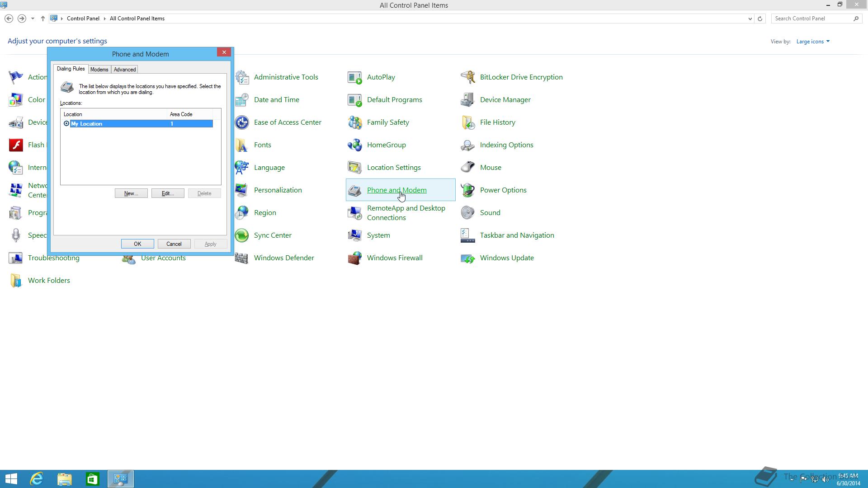Viewport: 868px width, 488px height.
Task: Go up one level with Up arrow
Action: [x=43, y=19]
